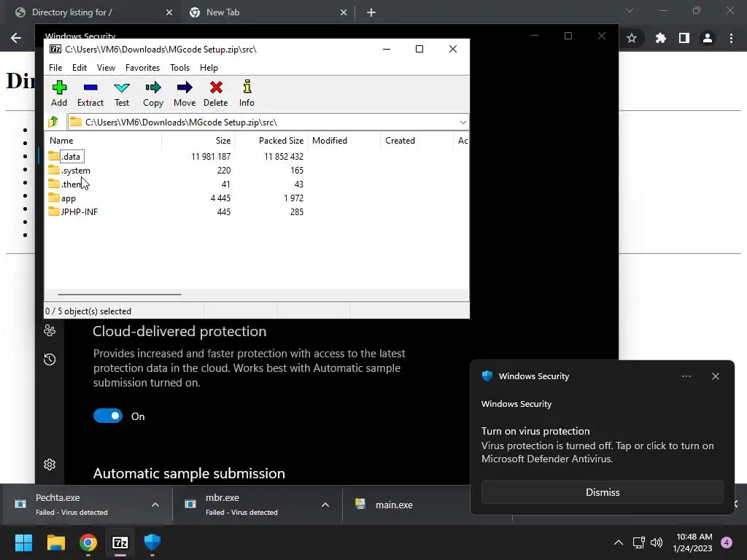
Task: Expand mbr.exe download options chevron
Action: tap(325, 505)
